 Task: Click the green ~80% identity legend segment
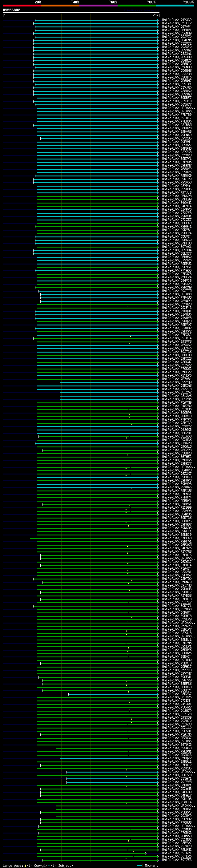coord(136,6)
